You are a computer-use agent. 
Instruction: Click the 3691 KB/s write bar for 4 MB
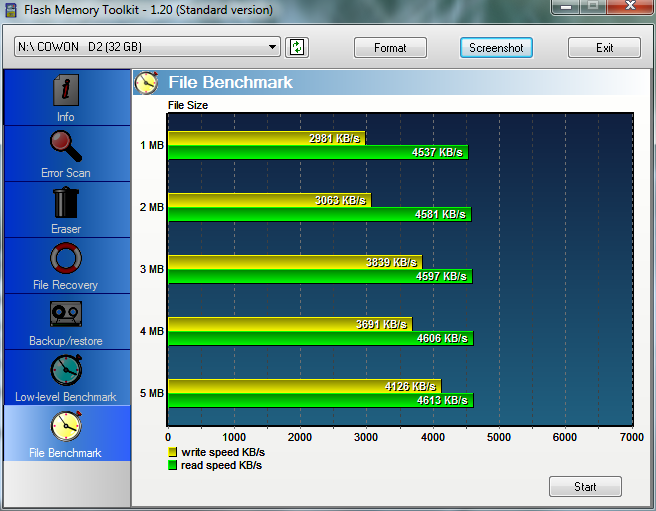[290, 324]
